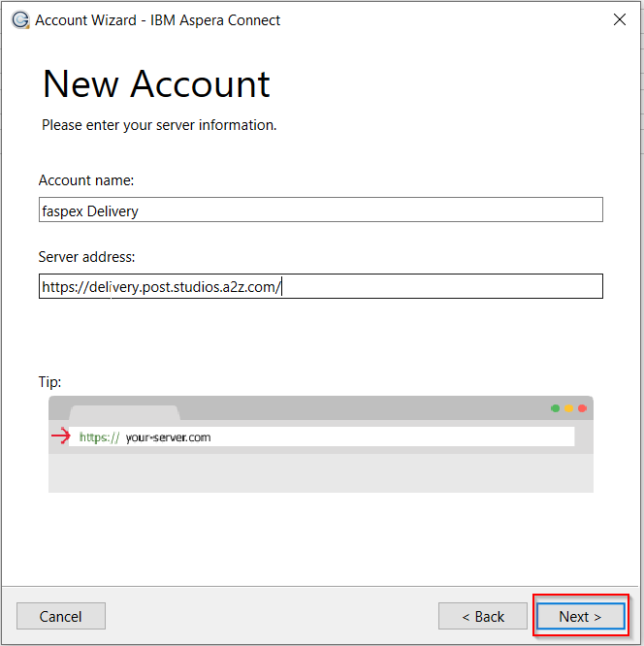Click the Next button
644x646 pixels.
tap(581, 616)
